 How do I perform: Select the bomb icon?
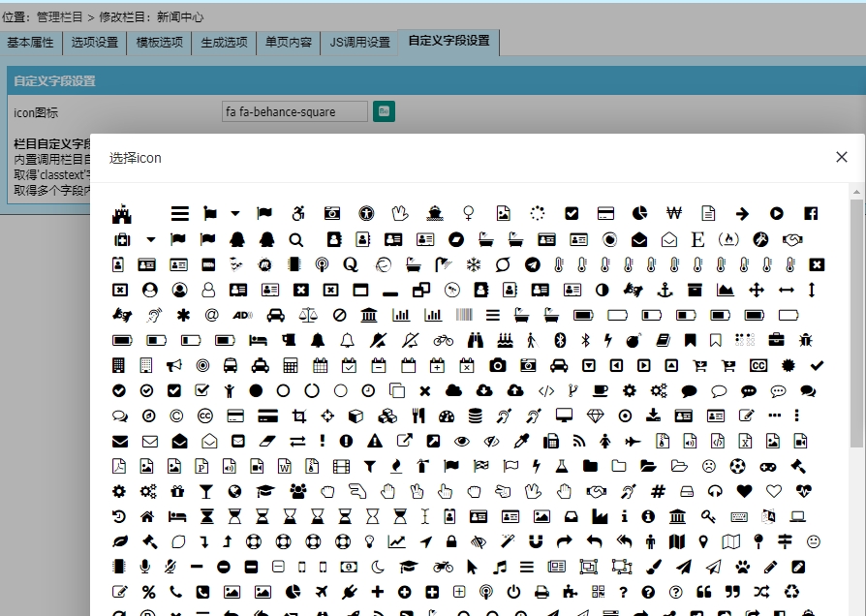(634, 340)
